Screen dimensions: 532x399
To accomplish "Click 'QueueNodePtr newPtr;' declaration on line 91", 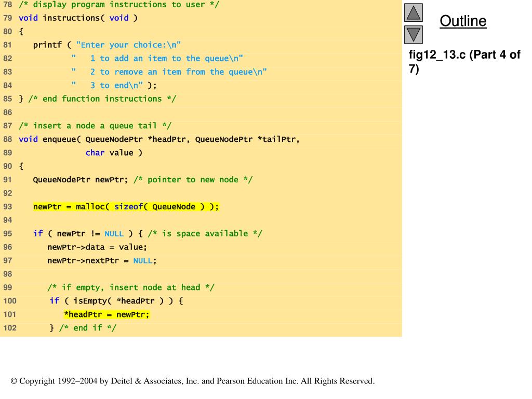I will (81, 180).
